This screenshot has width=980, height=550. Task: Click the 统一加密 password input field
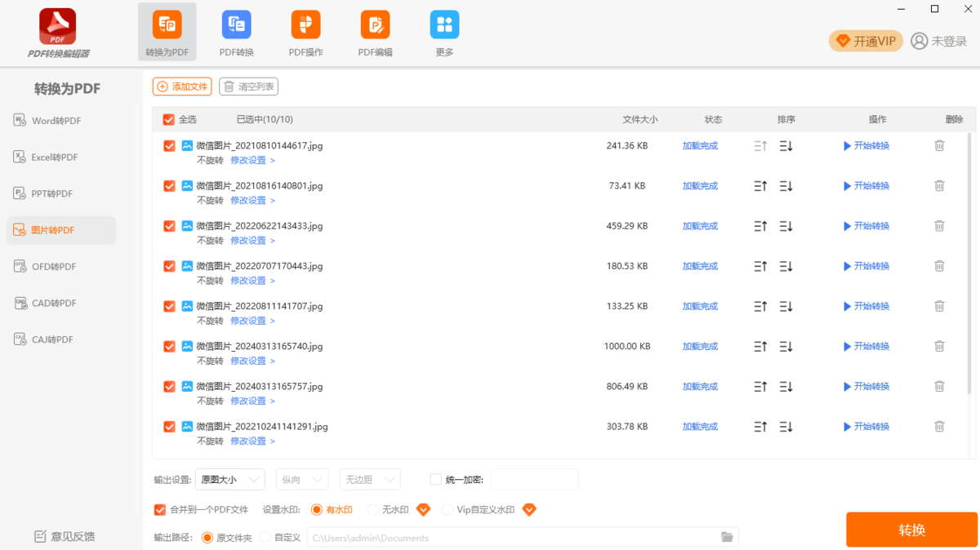pyautogui.click(x=534, y=480)
